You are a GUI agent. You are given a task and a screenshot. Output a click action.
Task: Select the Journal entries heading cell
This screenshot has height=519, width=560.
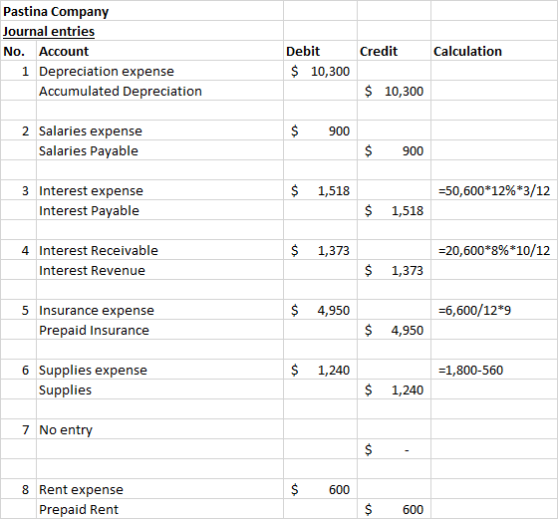[x=142, y=31]
